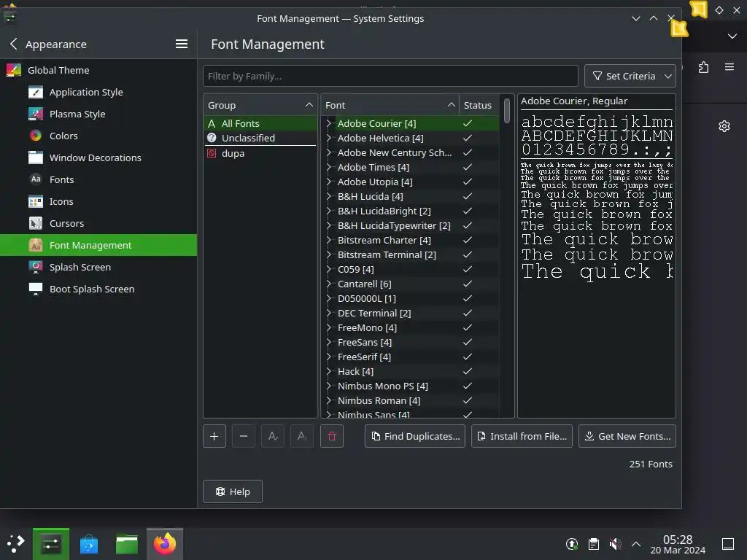Click Install from File button
The image size is (747, 560).
pyautogui.click(x=522, y=436)
